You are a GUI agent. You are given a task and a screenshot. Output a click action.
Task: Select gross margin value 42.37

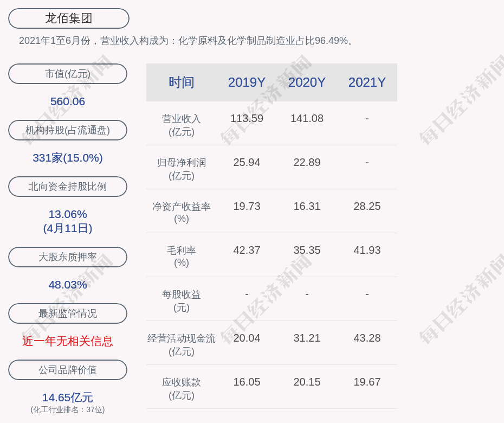click(x=247, y=250)
